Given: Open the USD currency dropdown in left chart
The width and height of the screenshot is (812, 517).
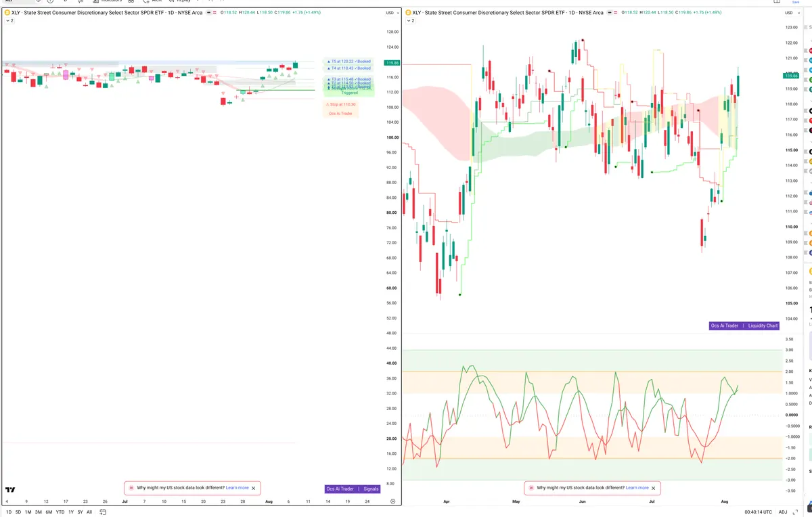Looking at the screenshot, I should (x=391, y=13).
